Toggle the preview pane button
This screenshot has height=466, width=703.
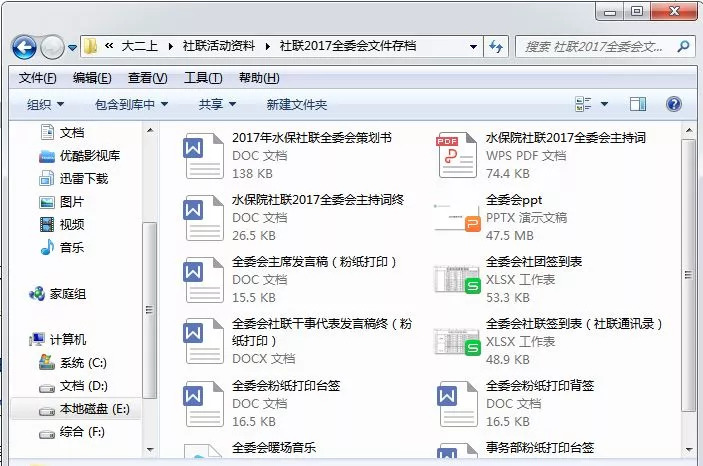[x=638, y=105]
